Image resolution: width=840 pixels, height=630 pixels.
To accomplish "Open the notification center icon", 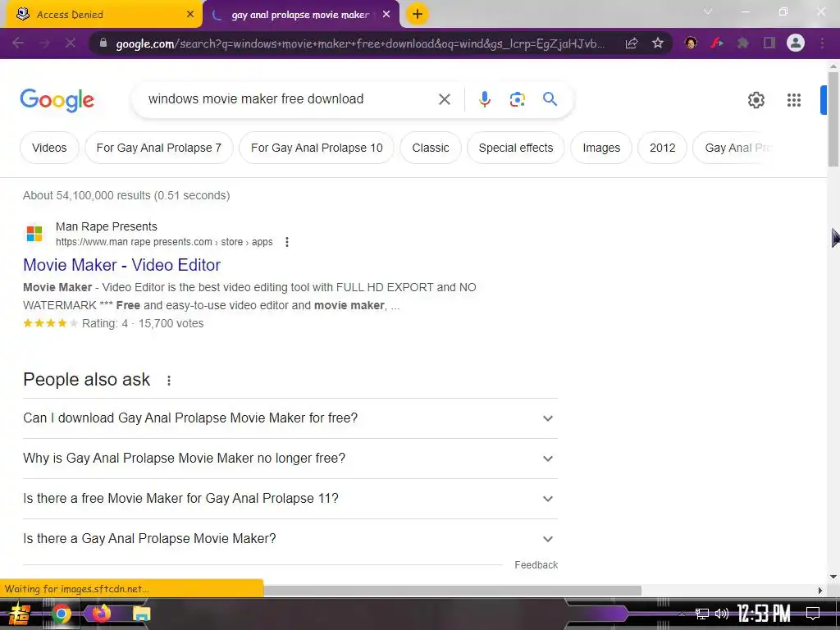I will (813, 613).
